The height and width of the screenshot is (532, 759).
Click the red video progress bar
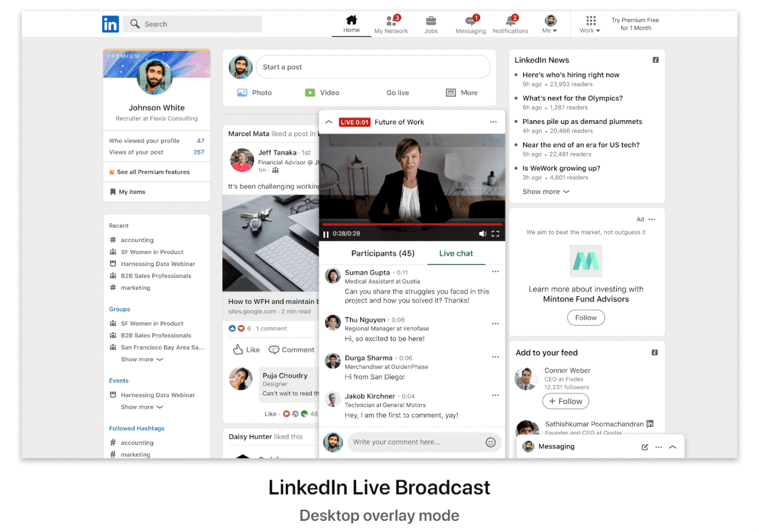pyautogui.click(x=412, y=225)
